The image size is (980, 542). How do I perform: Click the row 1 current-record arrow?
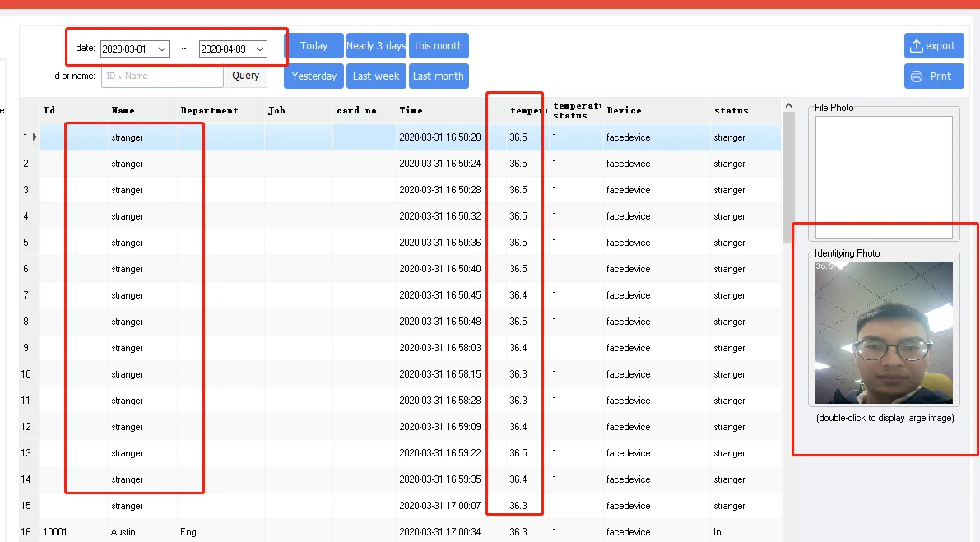coord(34,137)
